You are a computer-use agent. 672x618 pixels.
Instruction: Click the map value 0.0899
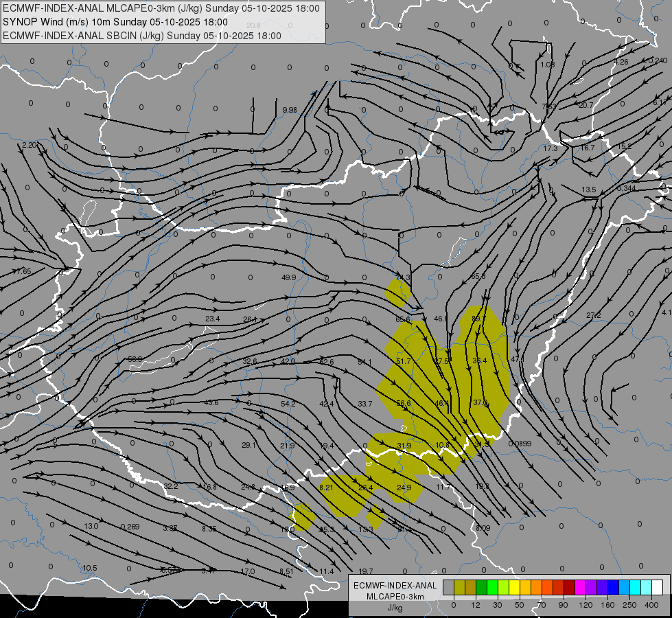(x=520, y=444)
